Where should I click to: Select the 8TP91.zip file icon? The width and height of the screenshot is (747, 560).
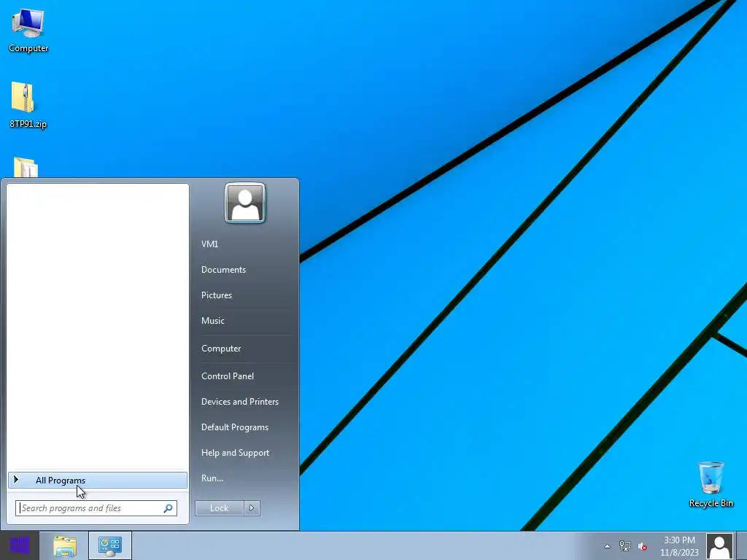pos(28,105)
